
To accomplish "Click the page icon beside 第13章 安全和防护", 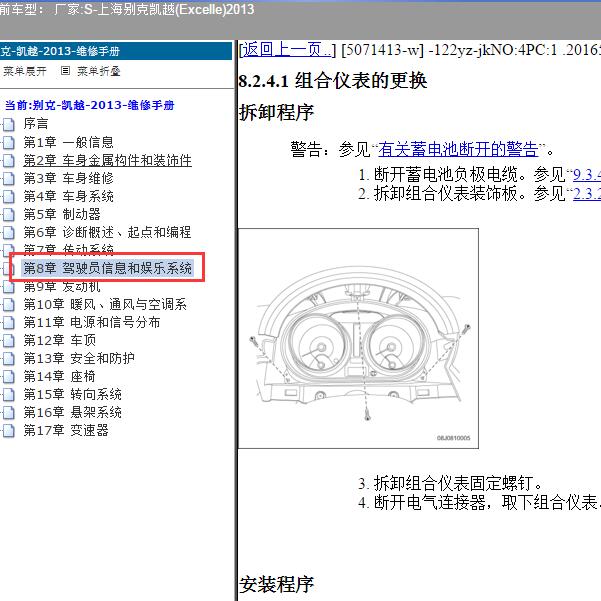I will tap(8, 359).
